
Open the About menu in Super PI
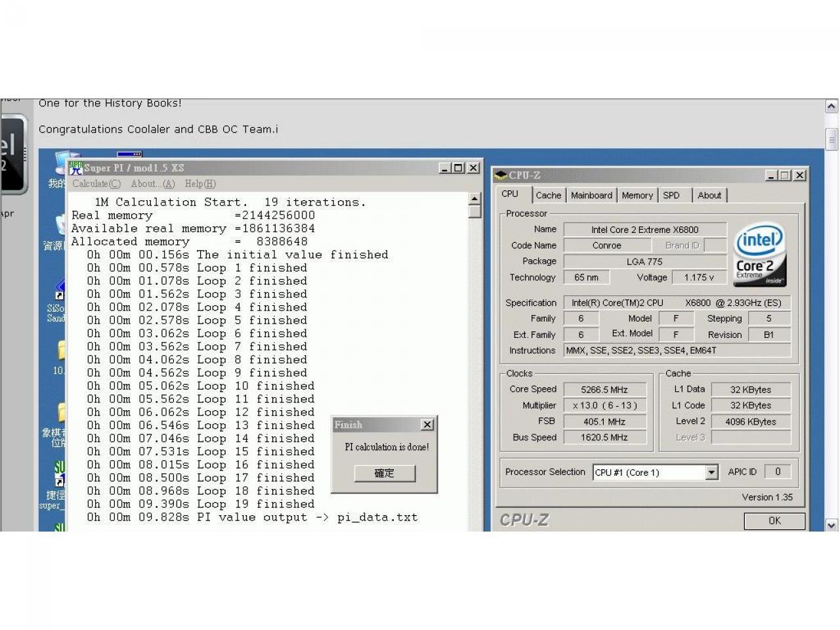[153, 184]
